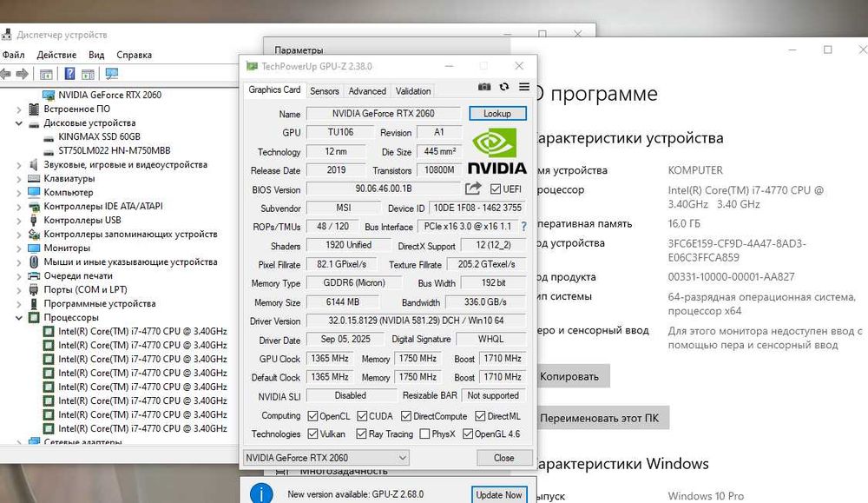Open the GPU-Z hamburger menu
868x503 pixels.
coord(523,87)
